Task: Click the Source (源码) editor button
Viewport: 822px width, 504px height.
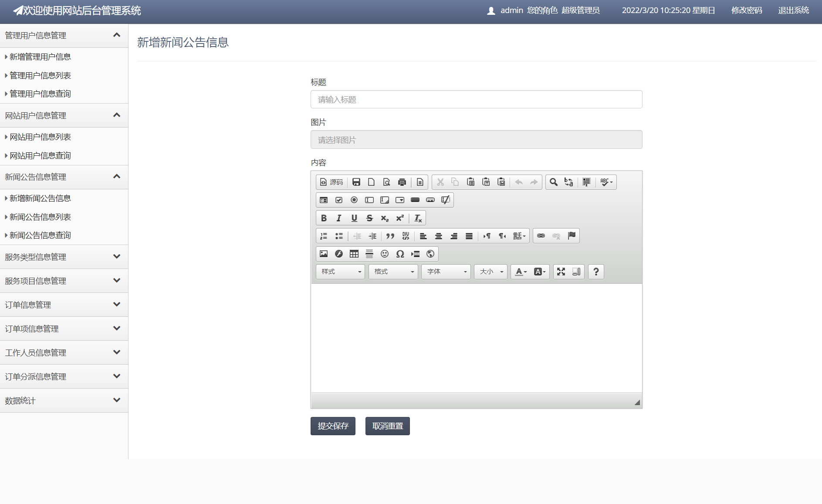Action: (x=332, y=182)
